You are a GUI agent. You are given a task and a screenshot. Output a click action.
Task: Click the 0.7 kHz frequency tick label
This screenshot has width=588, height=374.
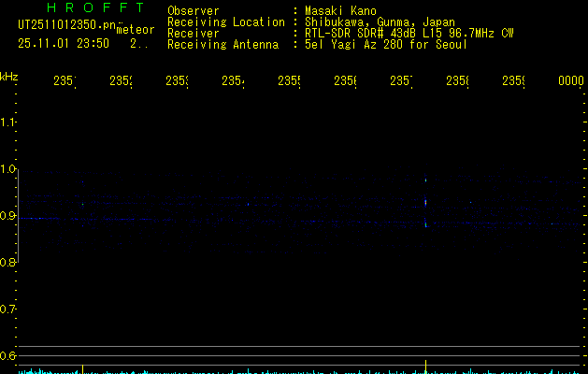click(8, 309)
